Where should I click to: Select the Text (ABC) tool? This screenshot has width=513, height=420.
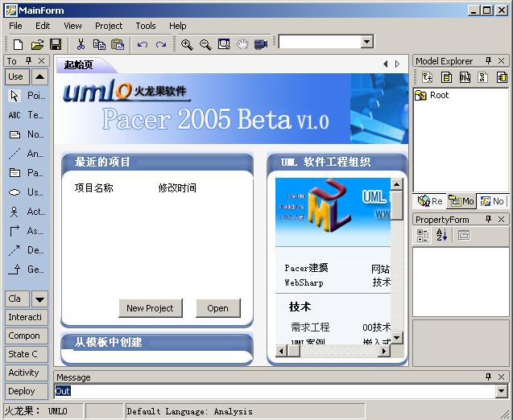27,115
